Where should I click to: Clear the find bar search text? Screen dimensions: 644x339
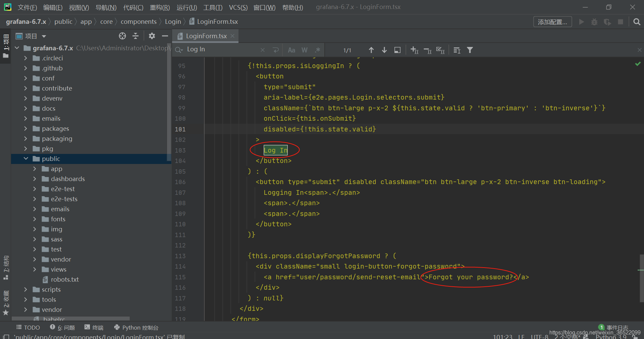263,50
